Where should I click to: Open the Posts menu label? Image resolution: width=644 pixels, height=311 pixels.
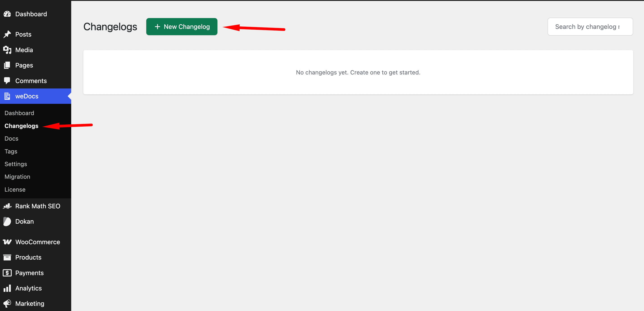[23, 34]
